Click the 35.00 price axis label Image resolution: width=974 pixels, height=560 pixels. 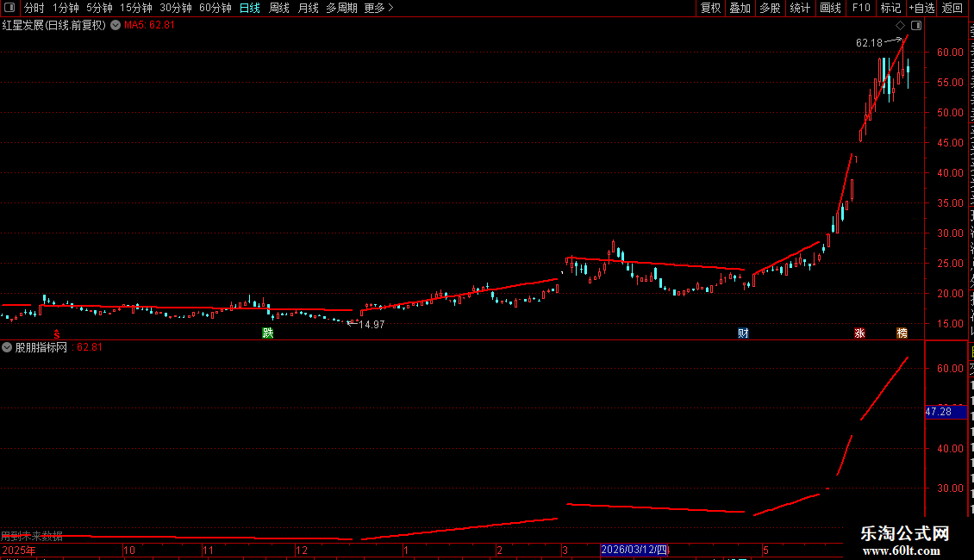(x=950, y=203)
